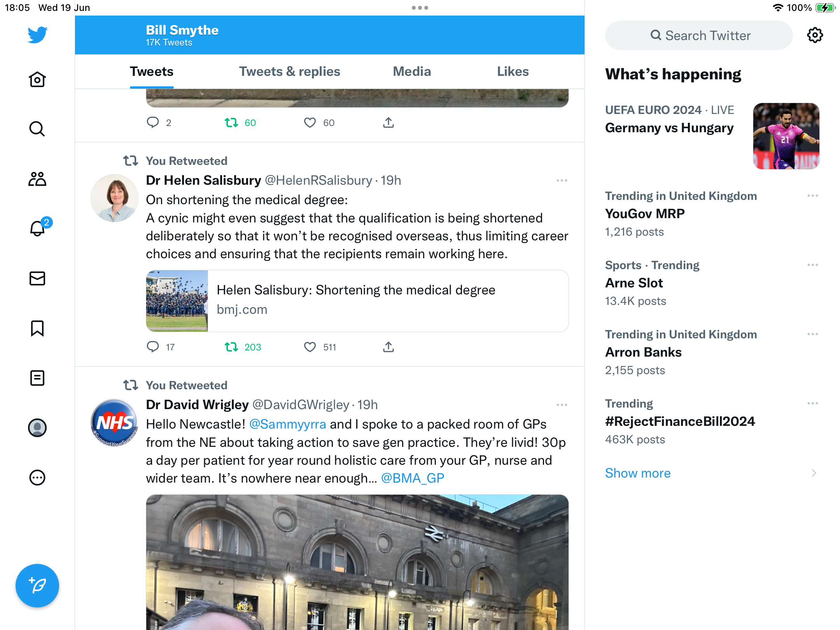Click the Bill Smythe profile header title

click(182, 30)
